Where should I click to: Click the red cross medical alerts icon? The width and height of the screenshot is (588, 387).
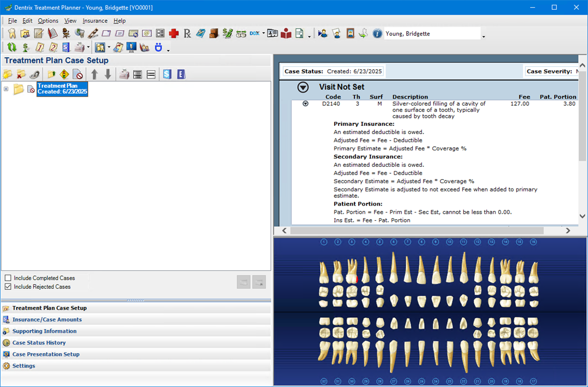174,34
